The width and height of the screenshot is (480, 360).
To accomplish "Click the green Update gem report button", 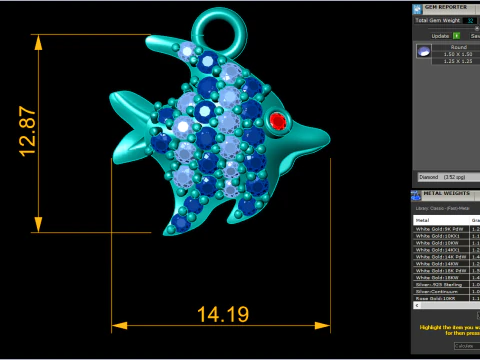I will (x=456, y=36).
